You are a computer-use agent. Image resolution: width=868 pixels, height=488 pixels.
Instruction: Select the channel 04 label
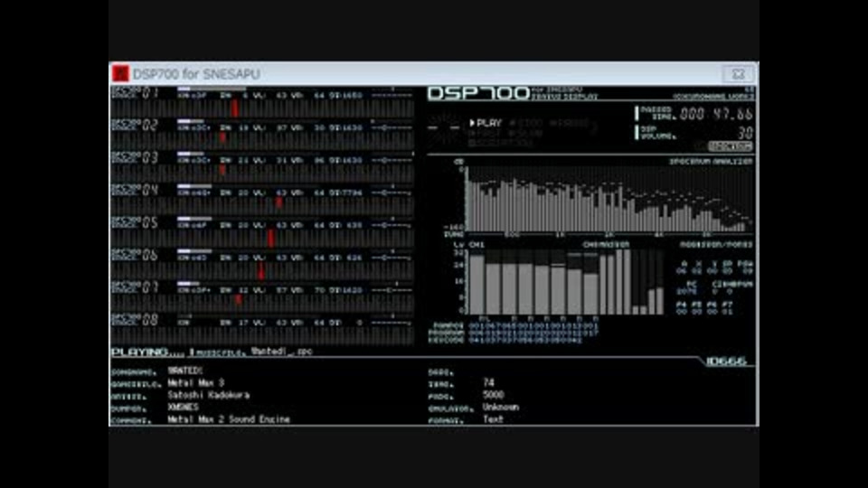pyautogui.click(x=136, y=191)
